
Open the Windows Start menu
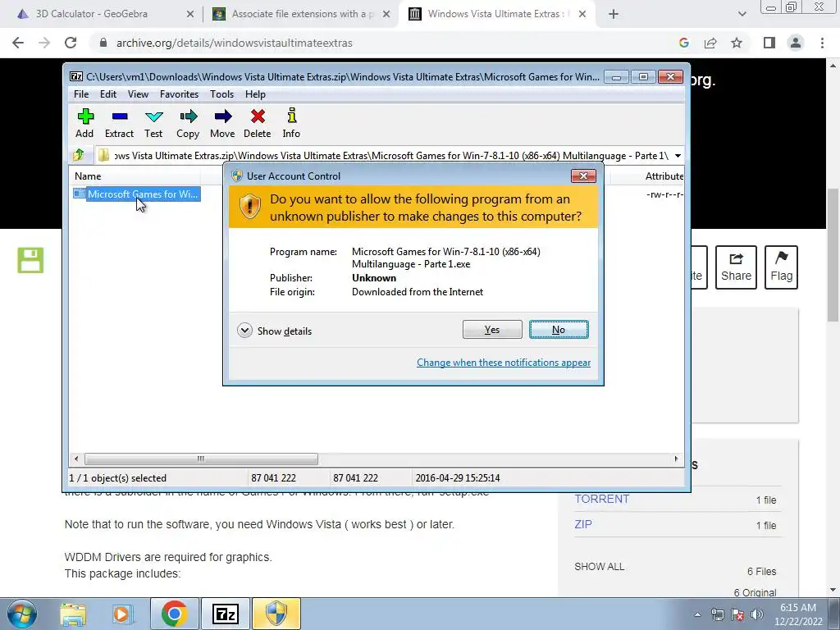point(22,614)
